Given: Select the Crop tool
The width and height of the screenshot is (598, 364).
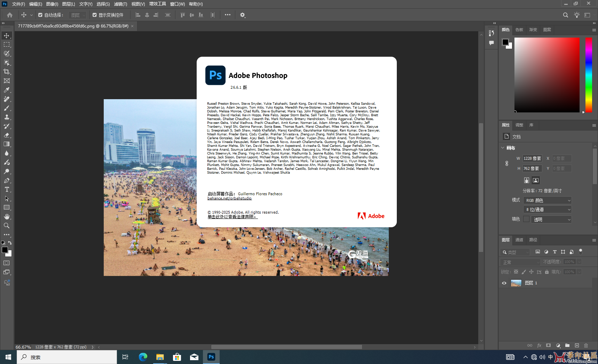Looking at the screenshot, I should (7, 72).
